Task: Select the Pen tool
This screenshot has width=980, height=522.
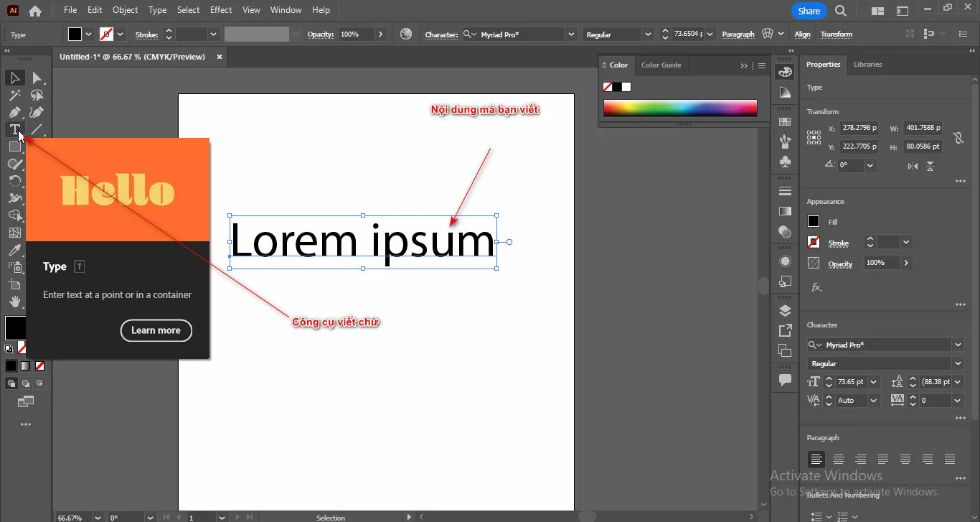Action: (14, 112)
